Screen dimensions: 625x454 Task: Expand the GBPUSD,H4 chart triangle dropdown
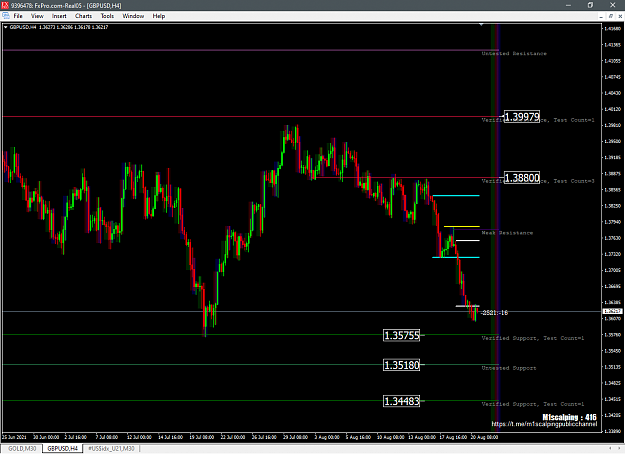(6, 27)
